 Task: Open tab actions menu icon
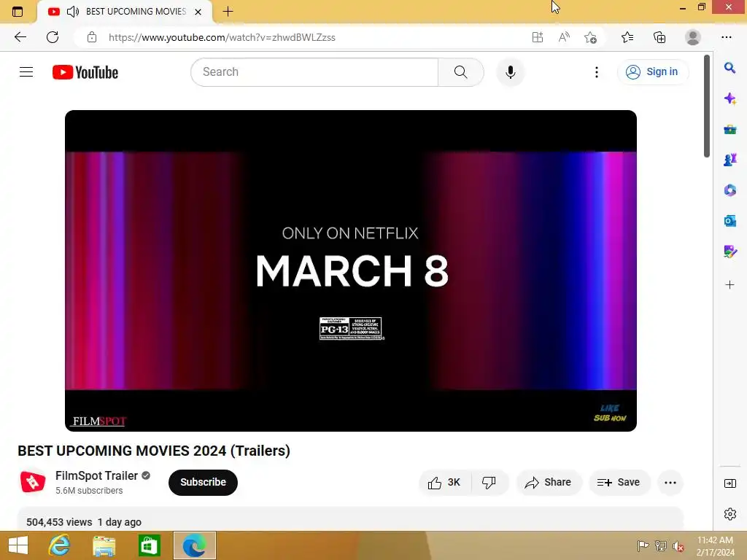[x=18, y=12]
